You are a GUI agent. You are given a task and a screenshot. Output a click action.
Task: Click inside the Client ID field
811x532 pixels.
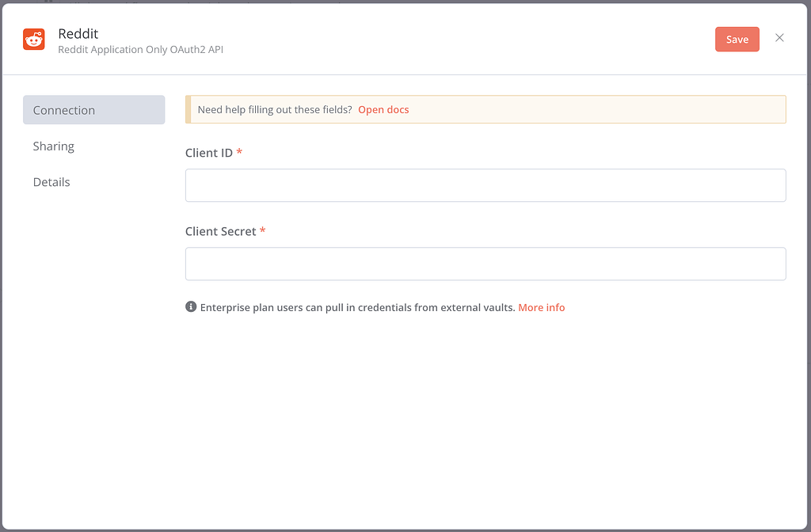485,184
